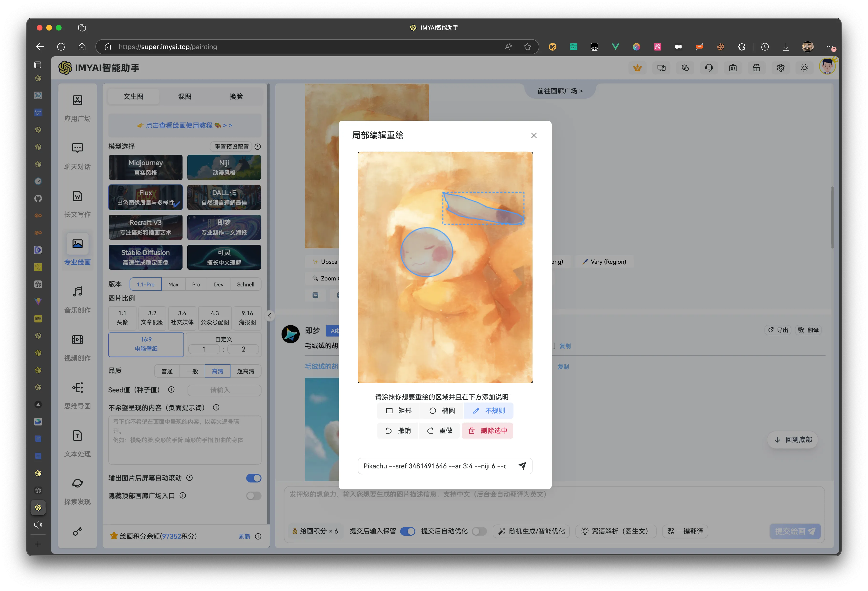The height and width of the screenshot is (591, 868).
Task: Click 删除选中 to delete selection
Action: coord(487,431)
